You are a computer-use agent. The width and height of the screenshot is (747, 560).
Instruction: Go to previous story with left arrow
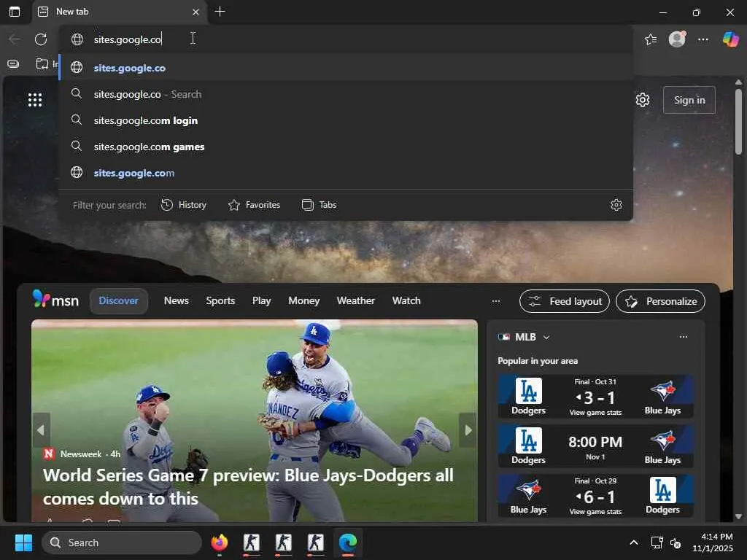point(41,430)
